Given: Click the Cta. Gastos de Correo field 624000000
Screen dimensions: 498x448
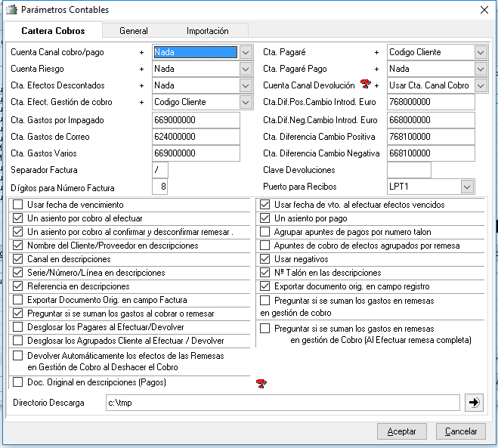Looking at the screenshot, I should 196,137.
